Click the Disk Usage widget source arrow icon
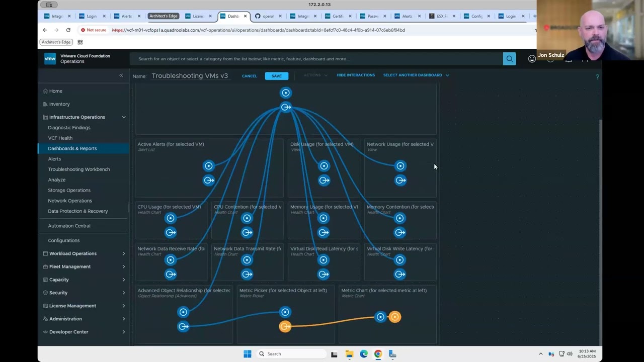Image resolution: width=644 pixels, height=362 pixels. click(x=324, y=180)
